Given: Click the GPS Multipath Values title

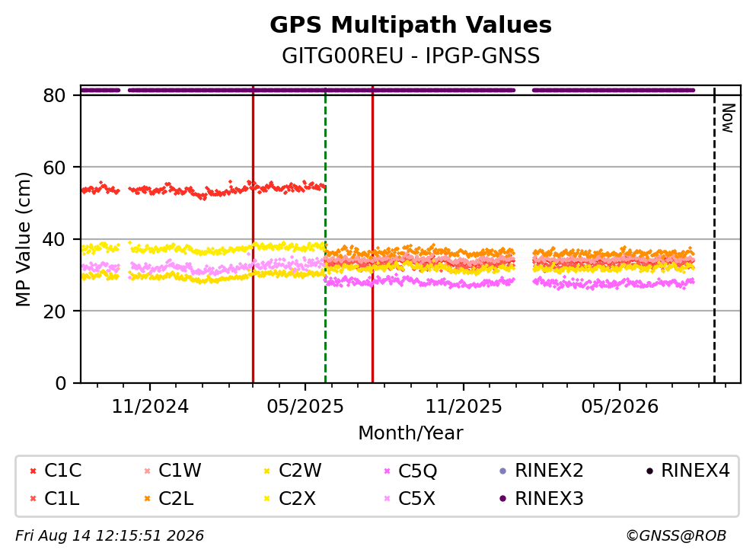Looking at the screenshot, I should pyautogui.click(x=411, y=24).
